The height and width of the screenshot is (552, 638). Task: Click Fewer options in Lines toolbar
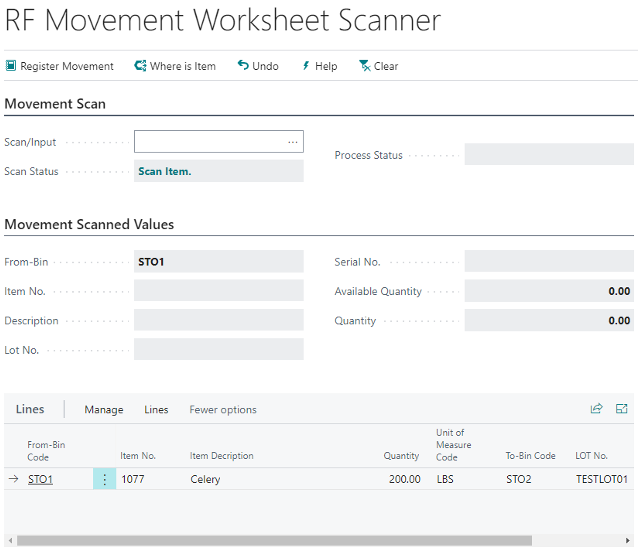pyautogui.click(x=223, y=409)
